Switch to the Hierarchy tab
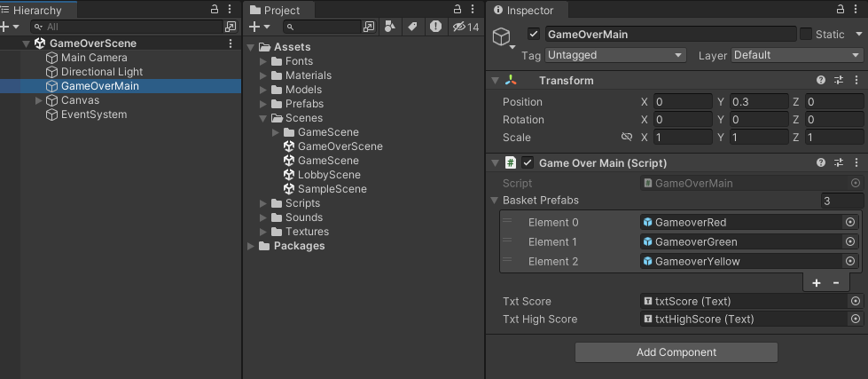The height and width of the screenshot is (379, 868). (37, 10)
